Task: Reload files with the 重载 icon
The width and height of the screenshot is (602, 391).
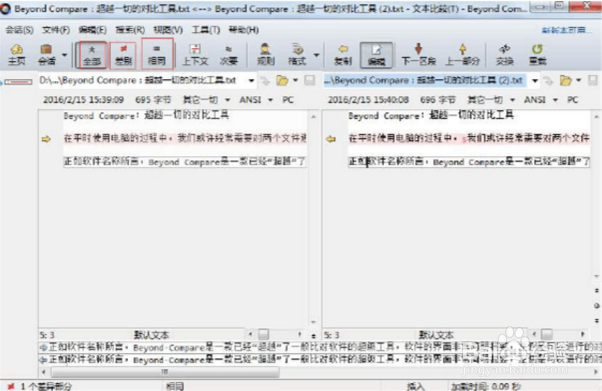Action: coord(538,55)
